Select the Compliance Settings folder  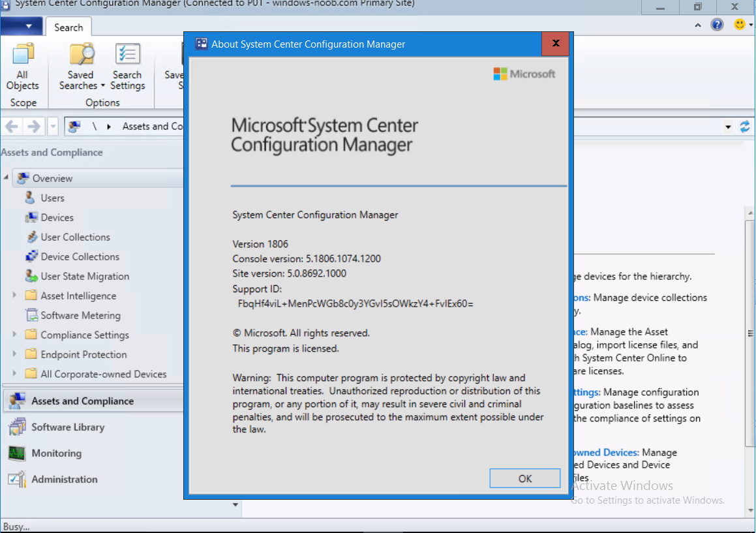coord(84,335)
